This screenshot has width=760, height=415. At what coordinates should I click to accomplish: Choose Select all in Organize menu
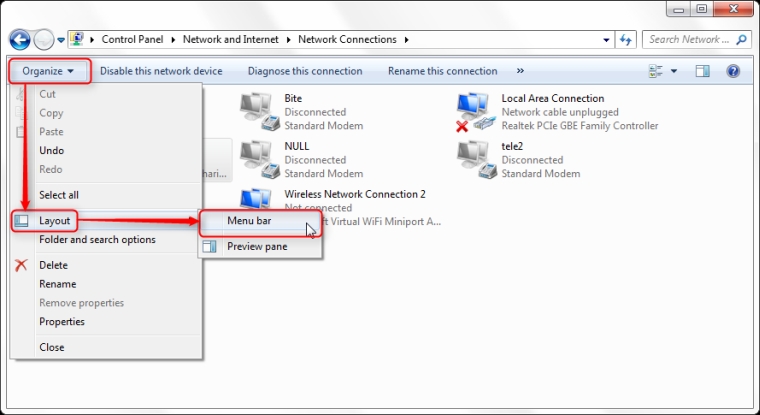pyautogui.click(x=105, y=195)
